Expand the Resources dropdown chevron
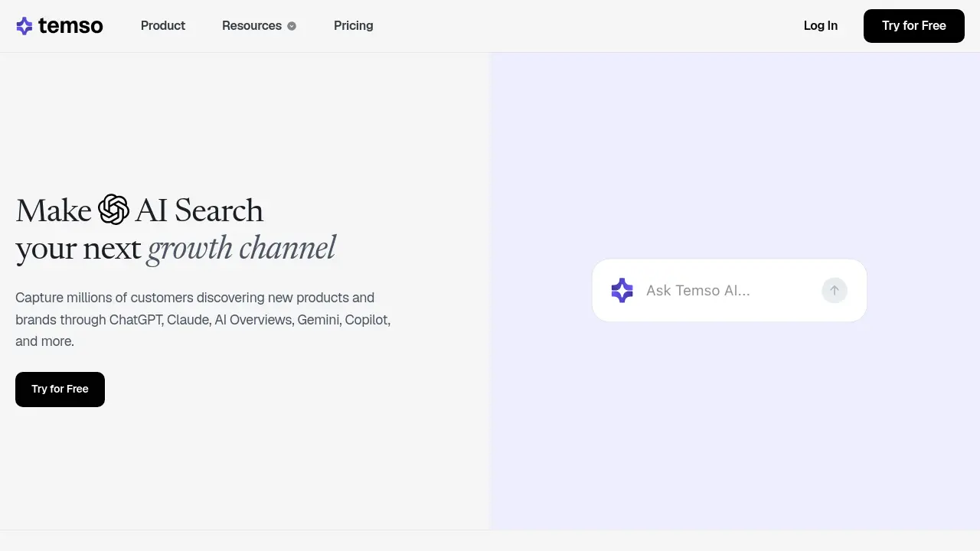 click(x=292, y=26)
